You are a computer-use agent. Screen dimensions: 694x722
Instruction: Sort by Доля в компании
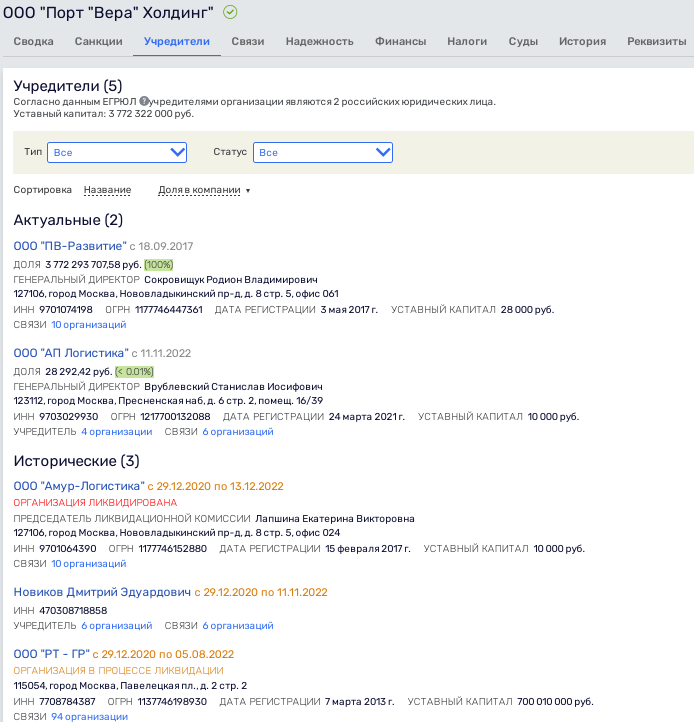[x=203, y=190]
